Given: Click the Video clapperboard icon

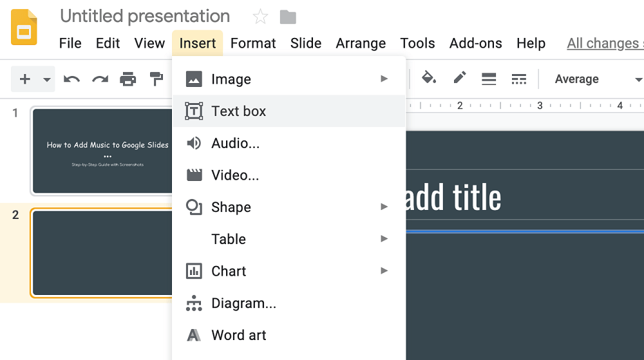Looking at the screenshot, I should pos(194,175).
